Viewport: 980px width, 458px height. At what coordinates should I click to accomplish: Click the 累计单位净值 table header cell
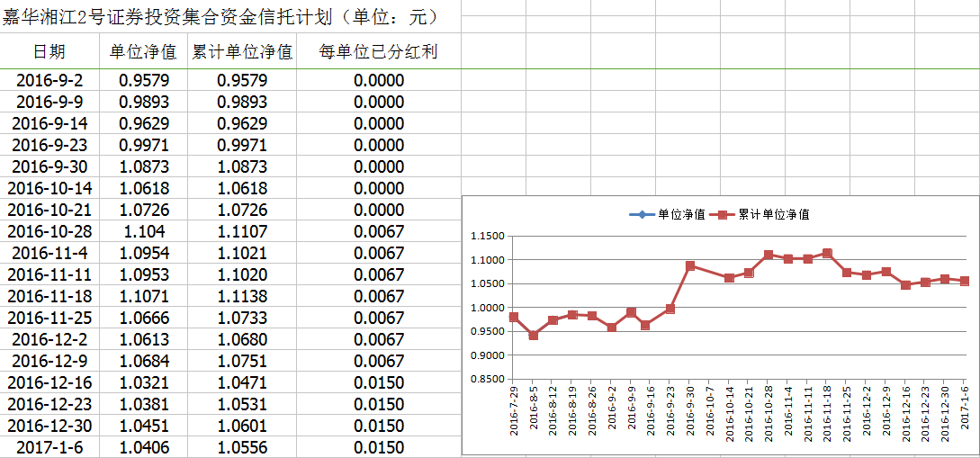242,52
